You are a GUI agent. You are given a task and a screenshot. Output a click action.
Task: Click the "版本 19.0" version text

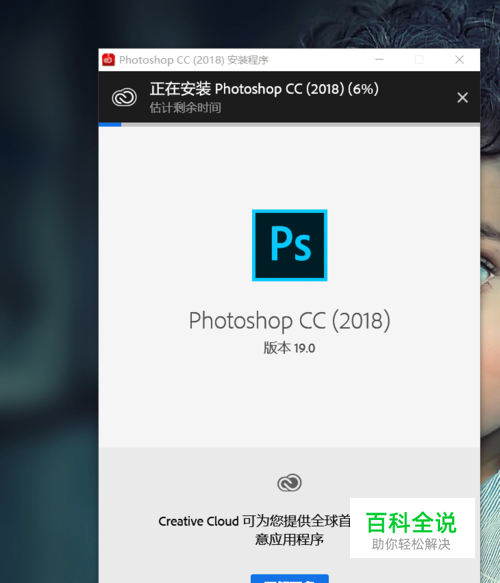[x=289, y=348]
